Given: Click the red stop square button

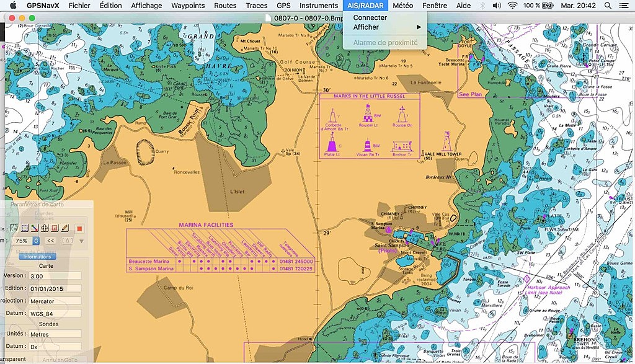Looking at the screenshot, I should pos(79,229).
